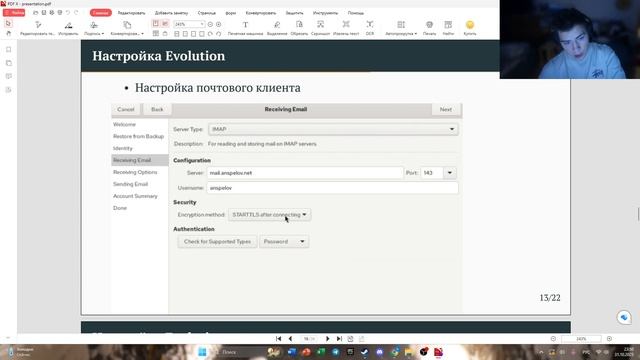Switch to the Страница tab
This screenshot has width=640, height=360.
coord(207,13)
